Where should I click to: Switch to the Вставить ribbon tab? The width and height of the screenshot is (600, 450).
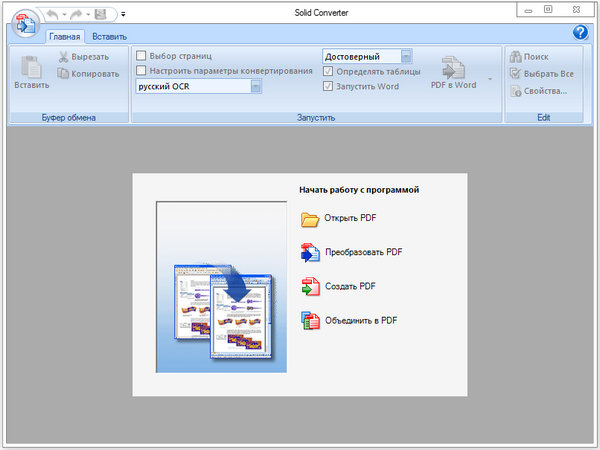109,37
